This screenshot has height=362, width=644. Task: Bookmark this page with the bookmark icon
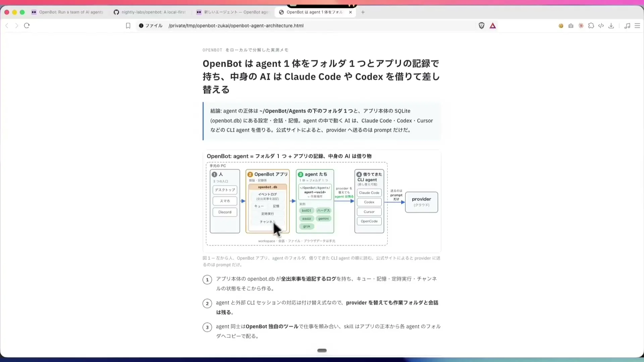[x=128, y=26]
